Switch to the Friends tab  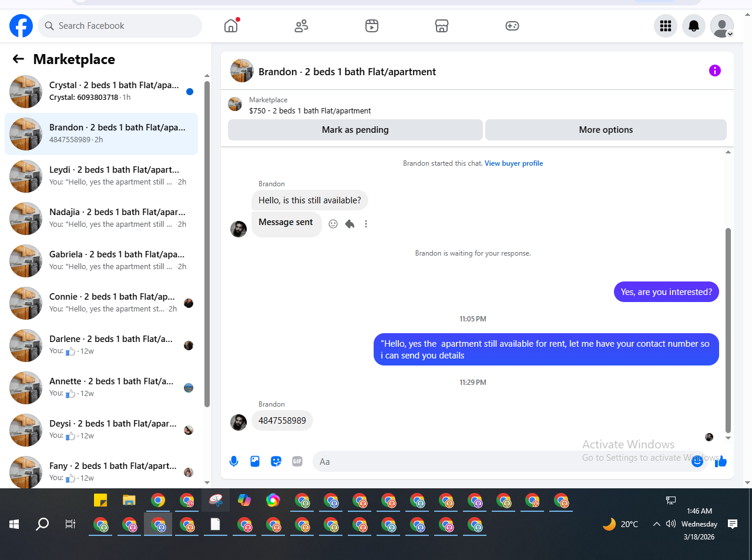(301, 26)
